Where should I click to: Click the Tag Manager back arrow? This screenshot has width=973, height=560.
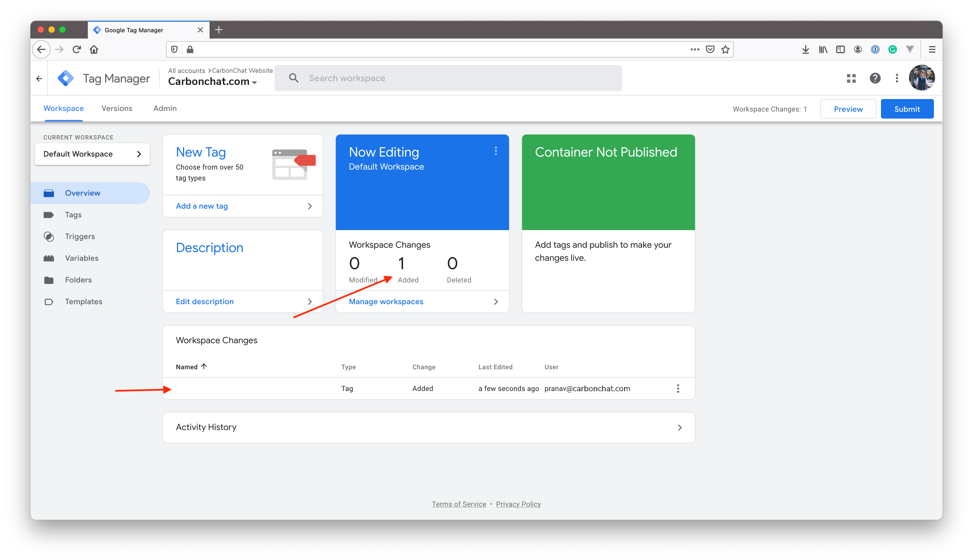coord(39,78)
